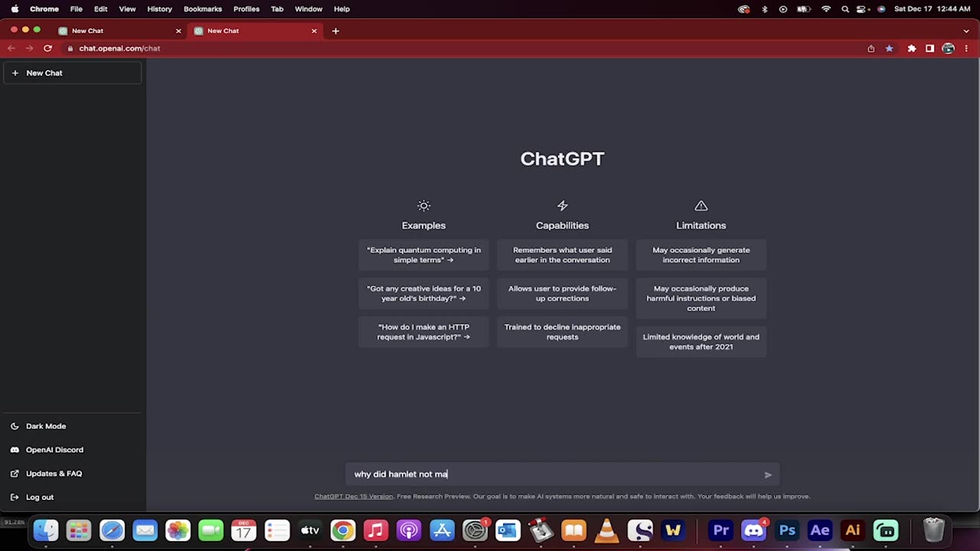Open the Wi-Fi menu in menu bar
Screen dimensions: 980x551
pyautogui.click(x=826, y=9)
